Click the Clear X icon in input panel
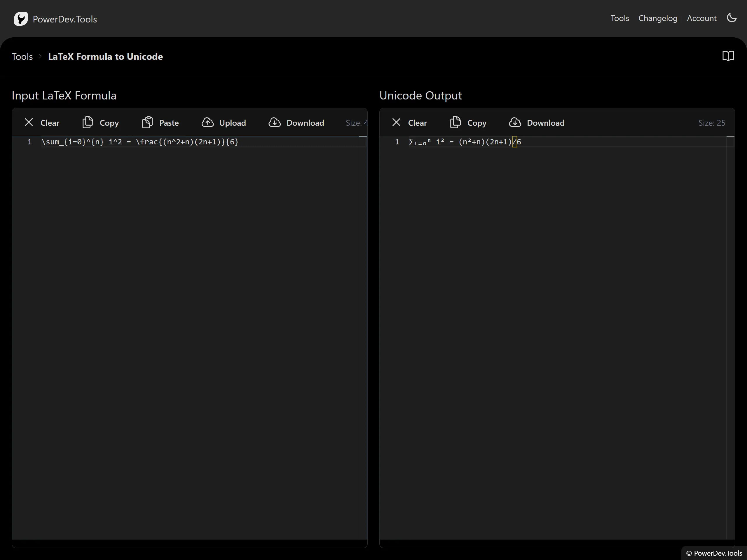This screenshot has height=560, width=747. coord(29,123)
